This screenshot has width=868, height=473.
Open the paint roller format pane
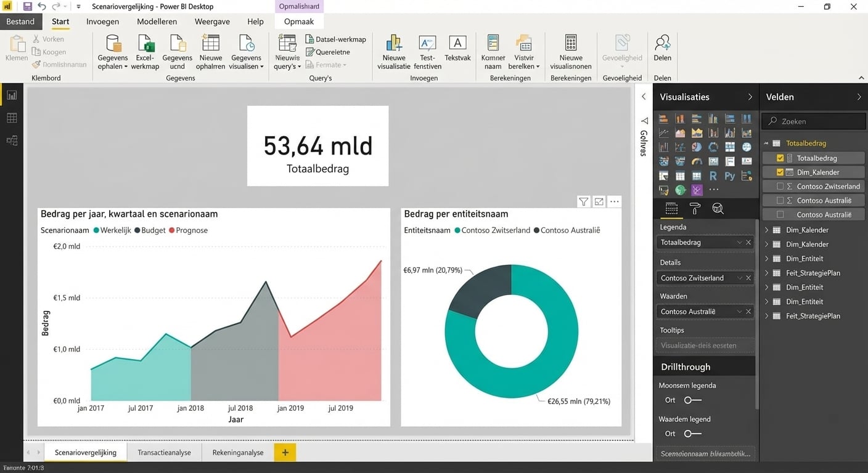click(x=695, y=209)
